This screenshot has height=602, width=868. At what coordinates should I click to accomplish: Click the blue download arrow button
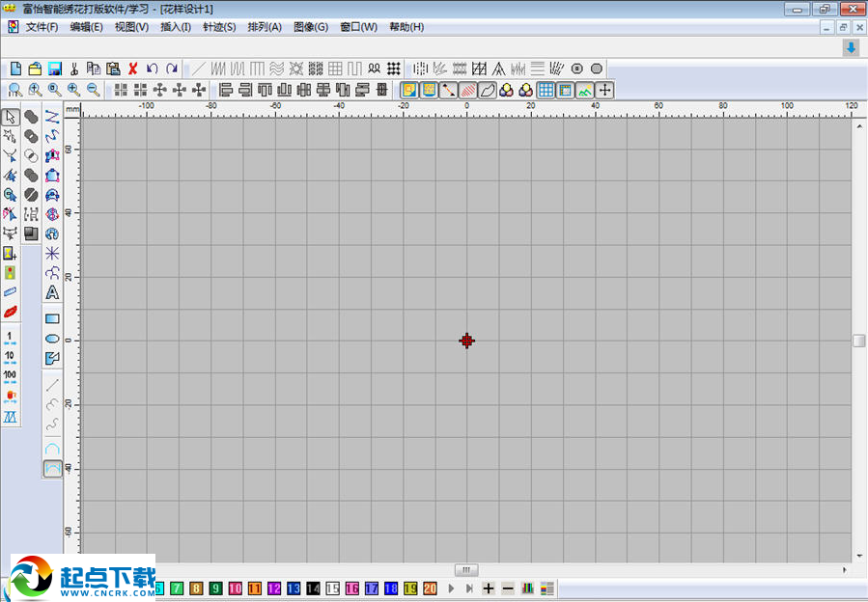(x=851, y=47)
